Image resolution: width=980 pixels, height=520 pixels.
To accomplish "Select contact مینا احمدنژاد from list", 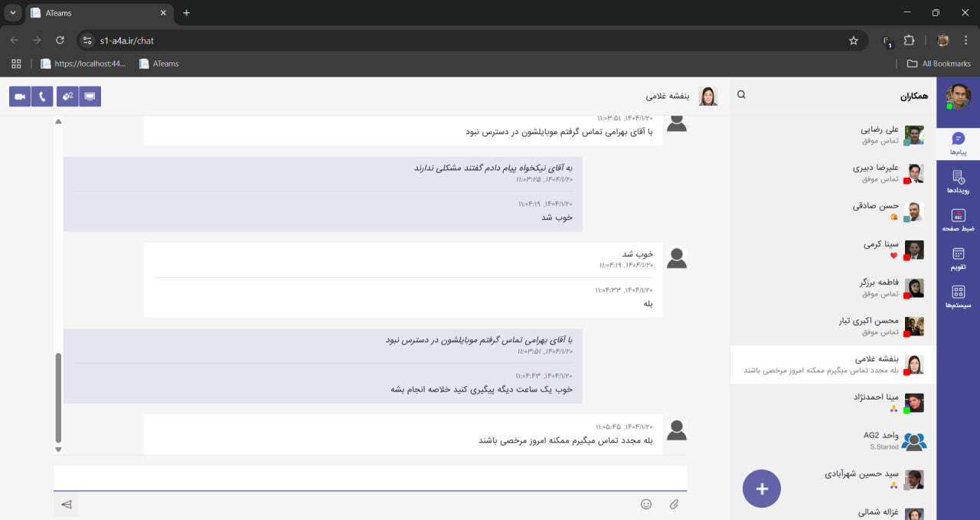I will [833, 403].
